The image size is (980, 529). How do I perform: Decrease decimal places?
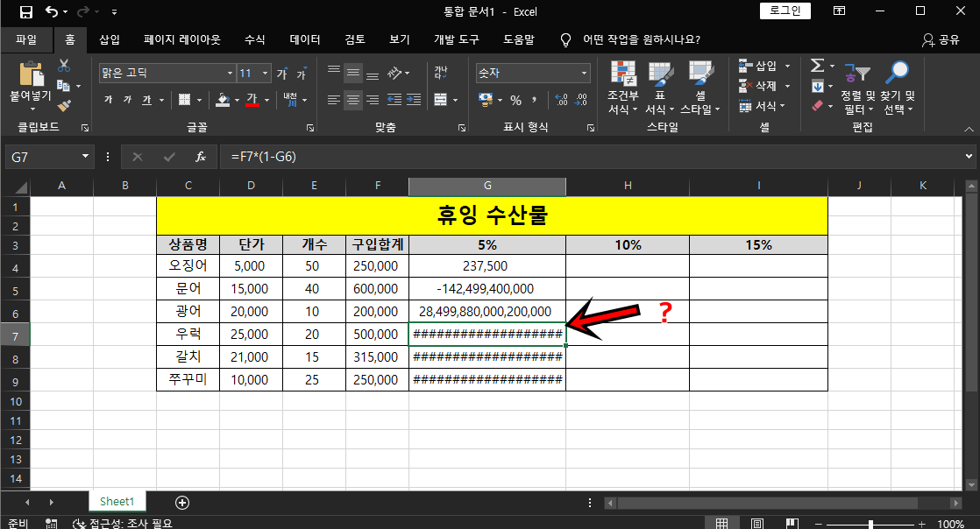(581, 100)
